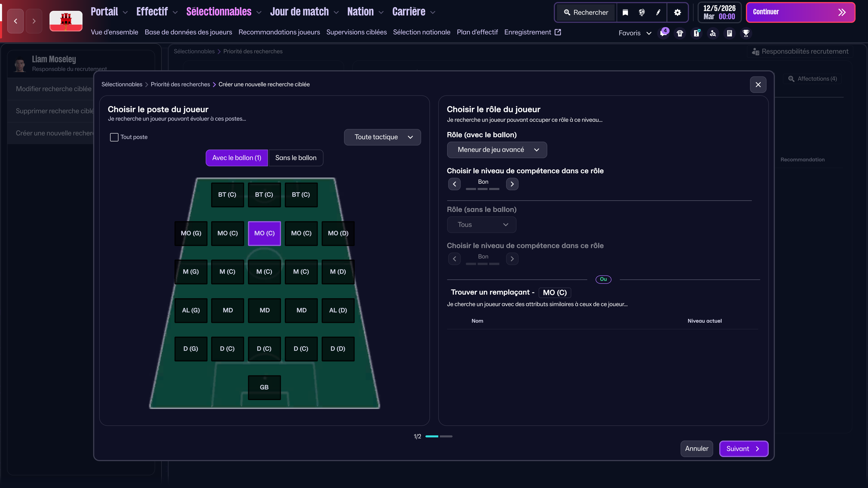The width and height of the screenshot is (868, 488).
Task: Expand the Portail menu chevron
Action: pyautogui.click(x=125, y=12)
